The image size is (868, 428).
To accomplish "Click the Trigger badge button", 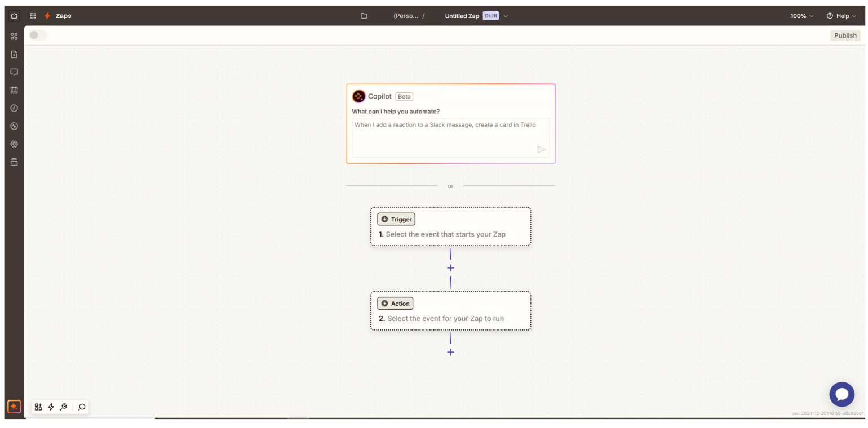I will (x=396, y=219).
